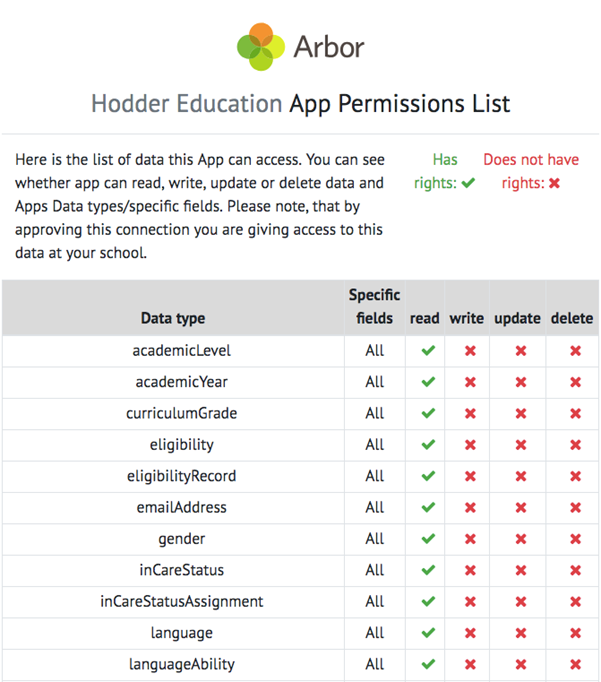The width and height of the screenshot is (601, 682).
Task: Click the red cross for inCareStatus update
Action: click(520, 571)
